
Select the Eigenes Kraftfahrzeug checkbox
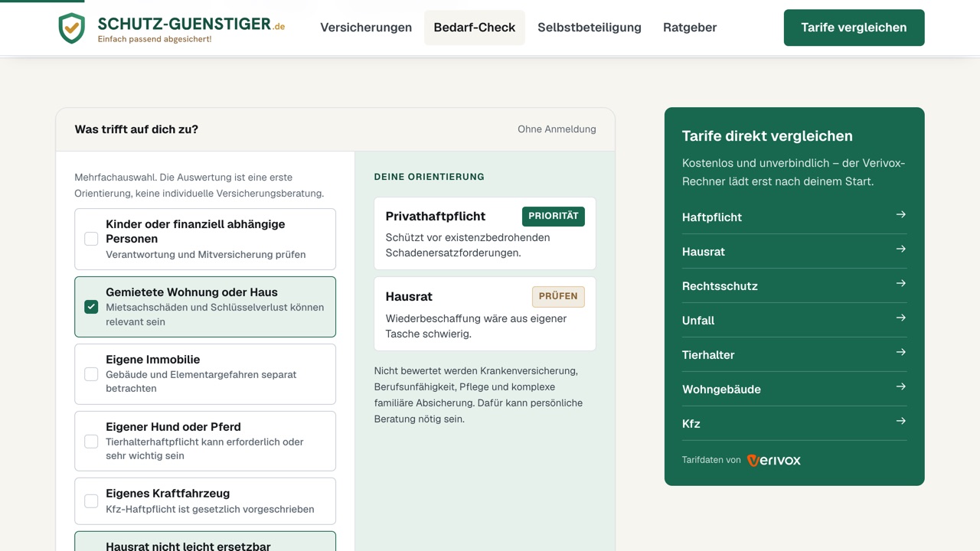click(91, 501)
